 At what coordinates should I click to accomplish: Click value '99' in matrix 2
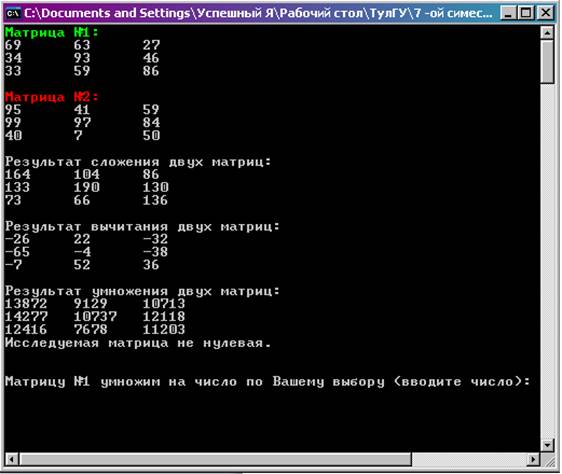(13, 123)
